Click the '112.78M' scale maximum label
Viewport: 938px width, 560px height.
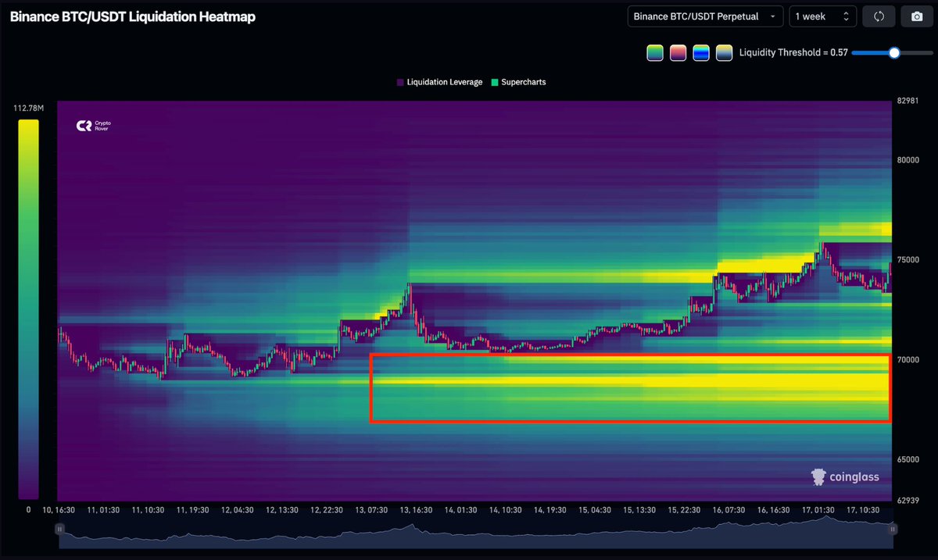pyautogui.click(x=29, y=108)
